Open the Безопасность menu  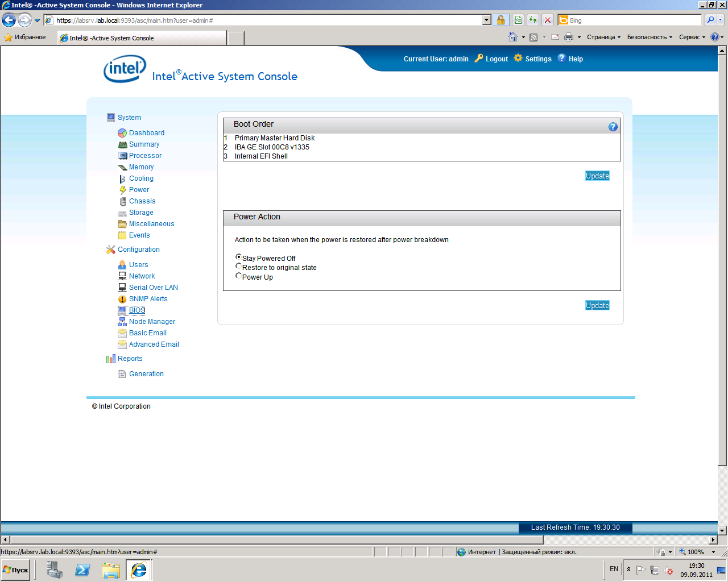(649, 37)
